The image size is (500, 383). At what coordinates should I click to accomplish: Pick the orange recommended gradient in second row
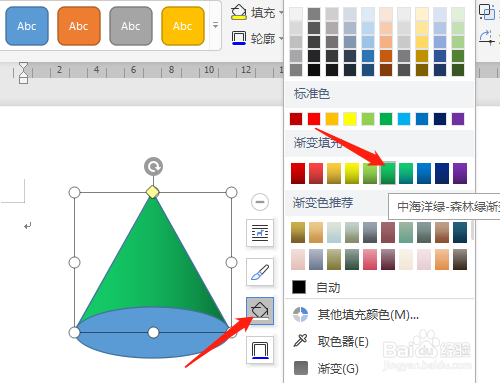(442, 259)
